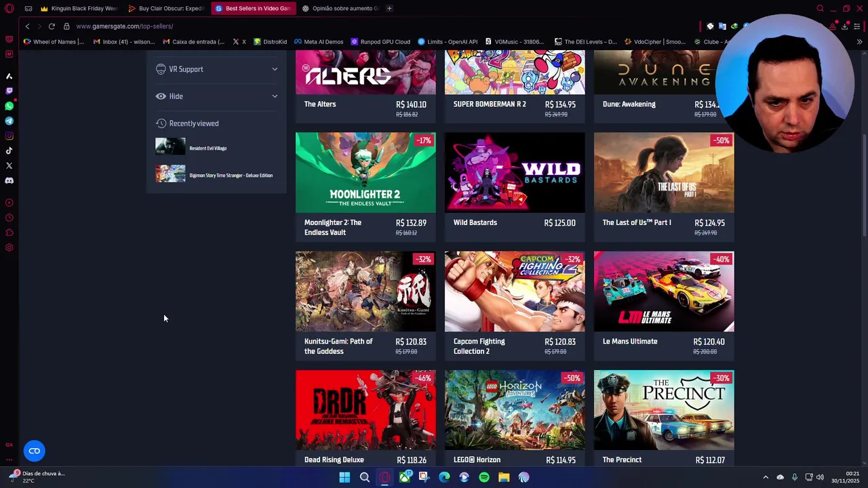This screenshot has width=868, height=488.
Task: Open Le Mans Ultimate cover image
Action: click(x=664, y=291)
